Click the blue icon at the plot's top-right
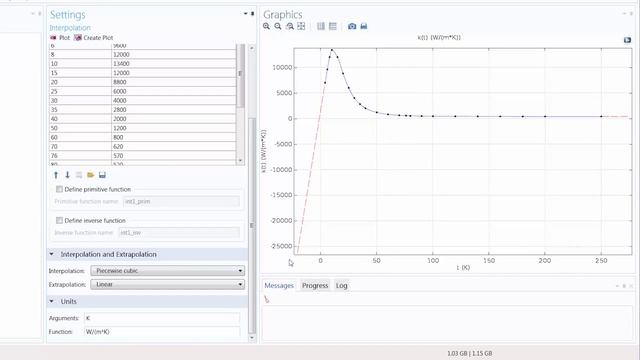The width and height of the screenshot is (640, 360). (x=627, y=40)
